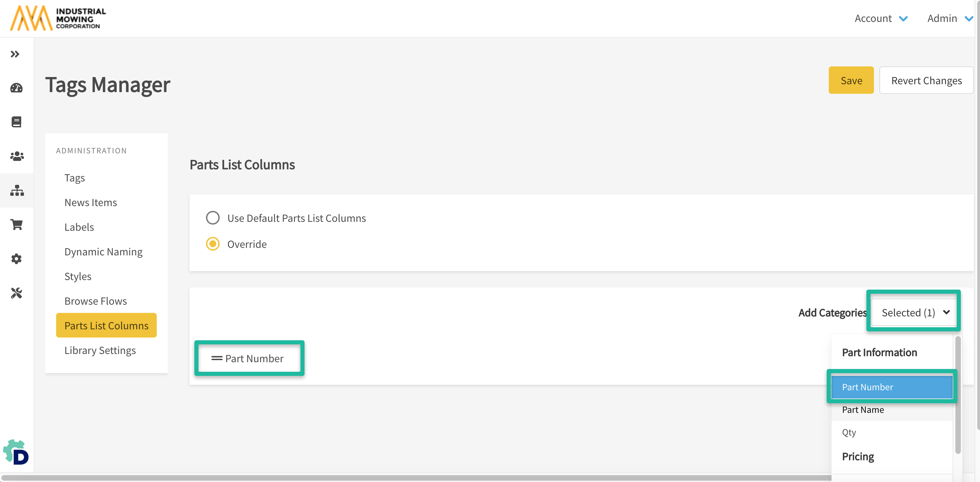Open the users group icon

tap(17, 156)
